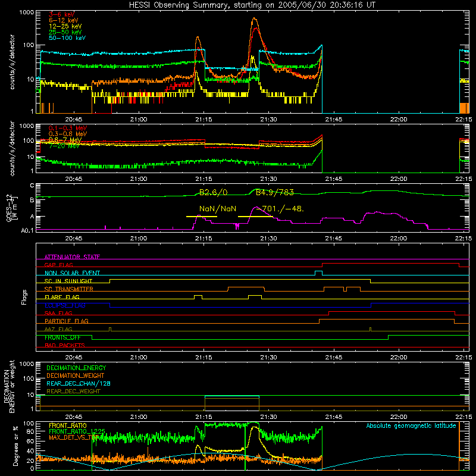This screenshot has height=476, width=476.
Task: Click the 3-6 keV legend label
Action: pyautogui.click(x=61, y=14)
